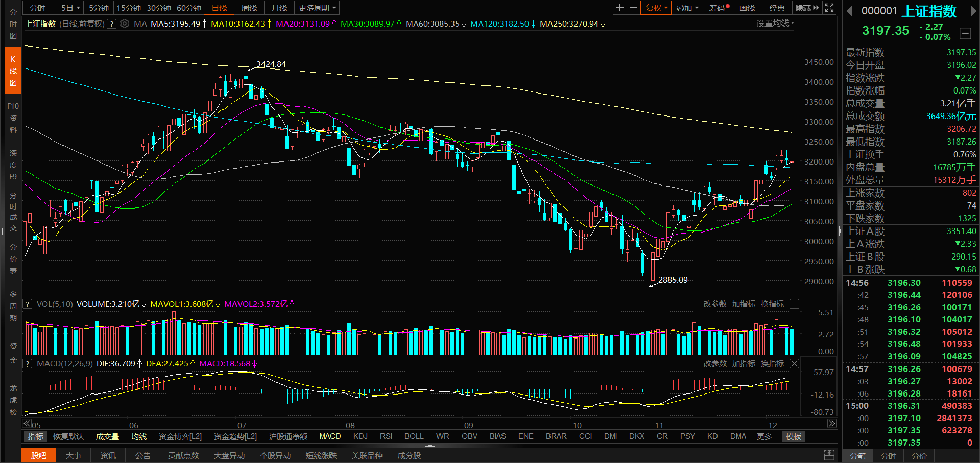Collapse quote panel with minus box

965,34
